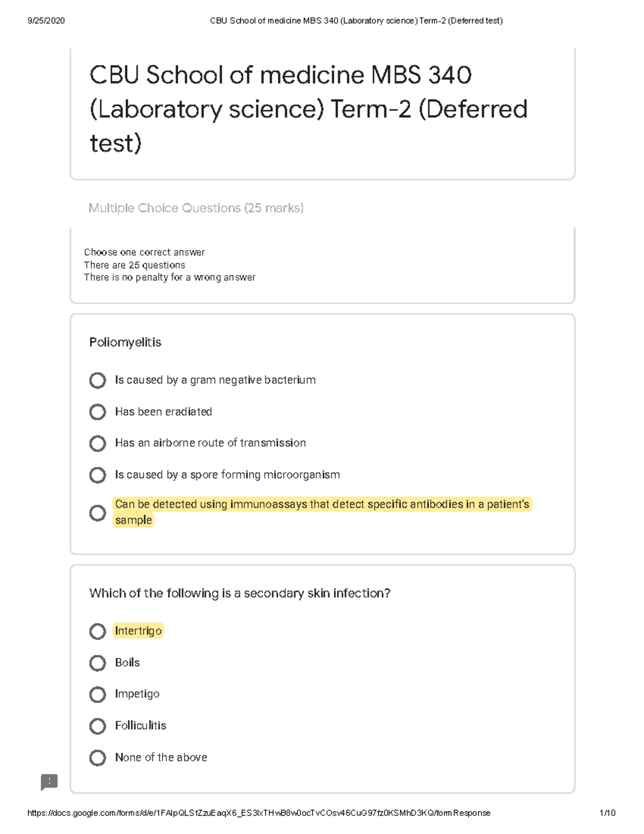Screen dimensions: 644x834
Task: Click the page number '1/10' indicator
Action: click(x=607, y=813)
